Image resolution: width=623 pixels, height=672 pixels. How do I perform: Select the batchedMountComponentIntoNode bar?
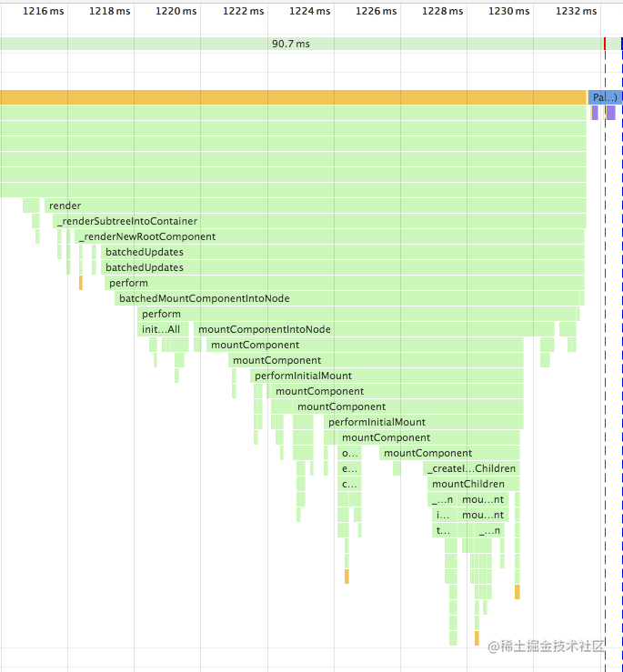(x=347, y=298)
